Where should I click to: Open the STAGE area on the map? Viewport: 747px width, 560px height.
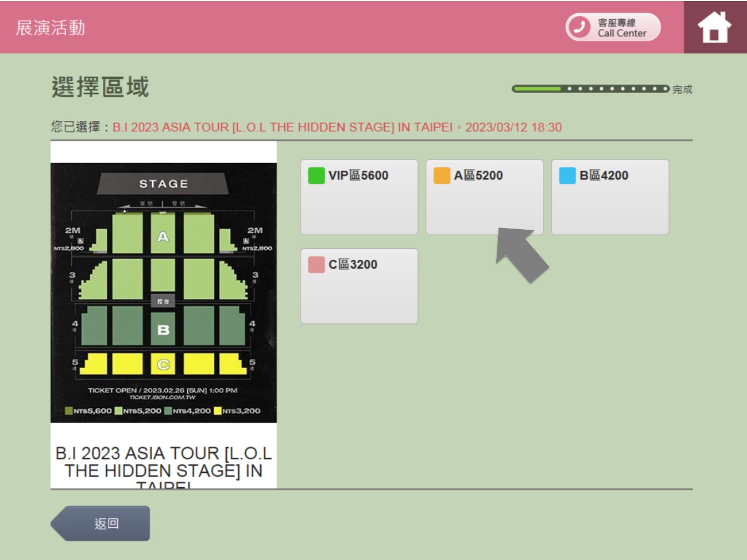tap(164, 184)
